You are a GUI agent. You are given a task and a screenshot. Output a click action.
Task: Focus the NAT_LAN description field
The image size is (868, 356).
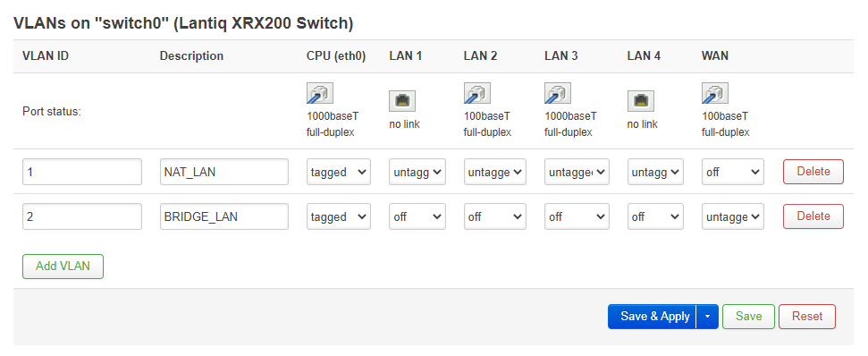coord(224,173)
